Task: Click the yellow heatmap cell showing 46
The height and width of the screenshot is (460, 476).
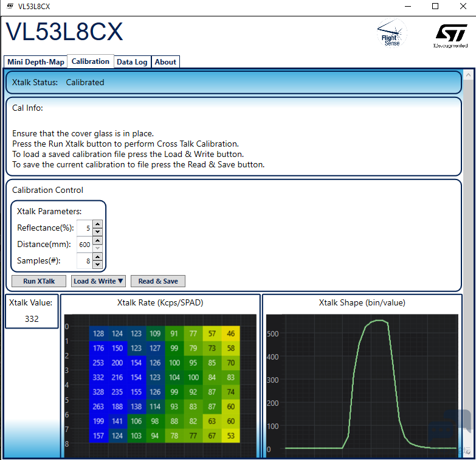Action: click(x=230, y=333)
